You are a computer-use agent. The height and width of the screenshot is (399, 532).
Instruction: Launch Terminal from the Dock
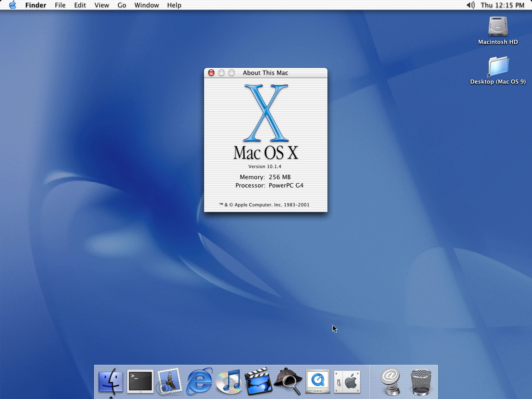pyautogui.click(x=140, y=381)
